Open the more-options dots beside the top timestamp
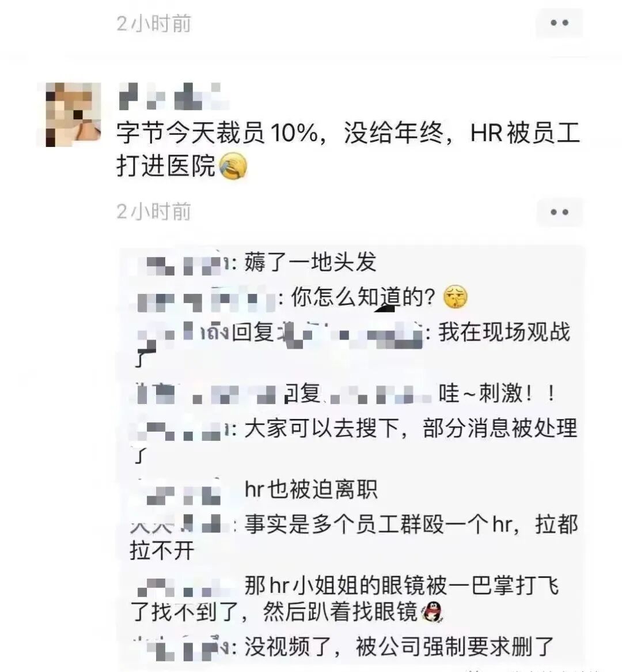Screen dimensions: 622x672 click(x=559, y=22)
